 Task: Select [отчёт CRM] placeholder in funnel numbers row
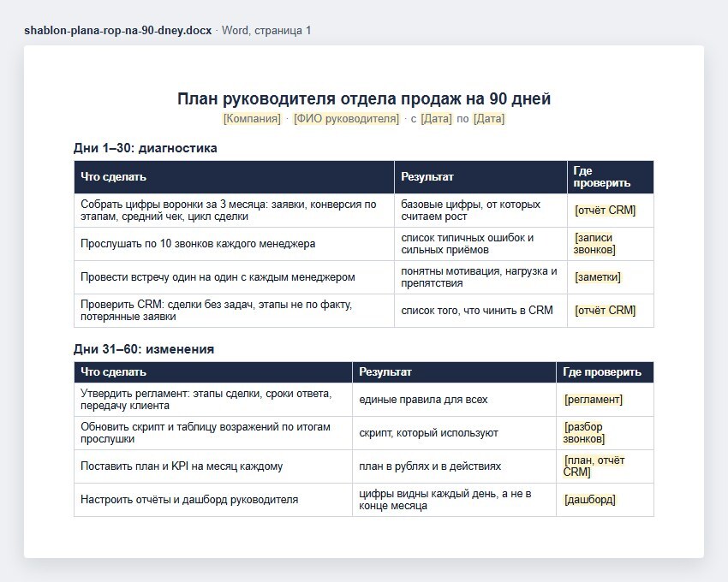point(605,211)
